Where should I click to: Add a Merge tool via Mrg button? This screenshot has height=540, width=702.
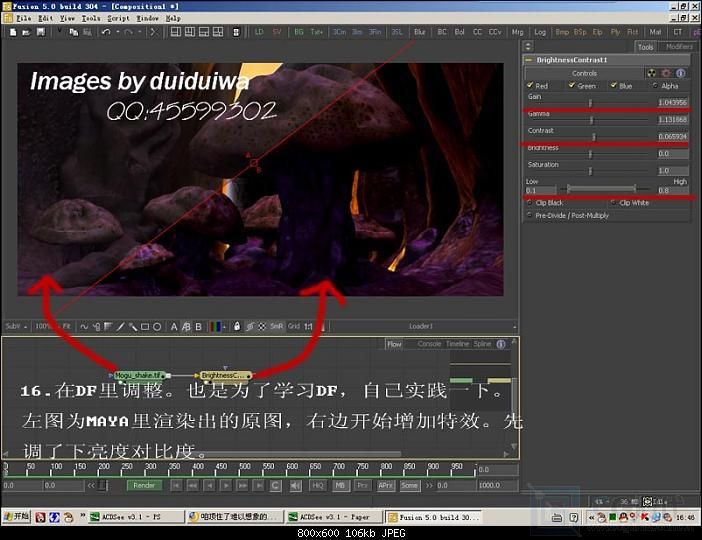click(518, 32)
